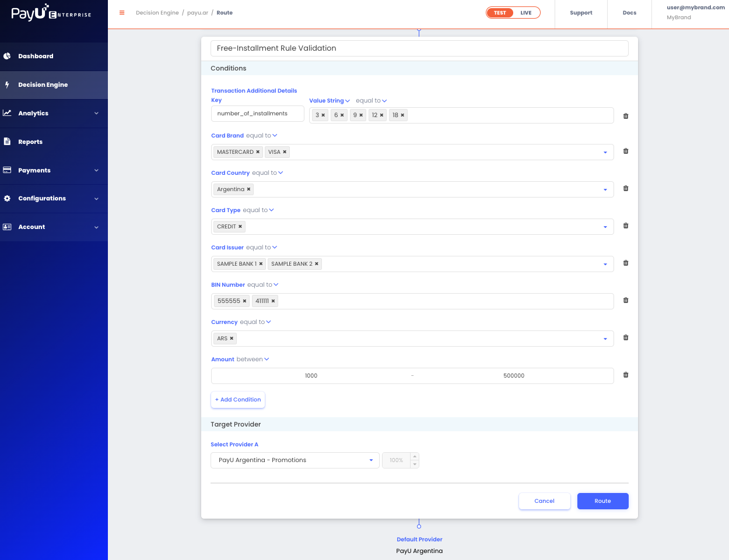This screenshot has width=729, height=560.
Task: Open Amount 'between' operator dropdown
Action: [253, 360]
